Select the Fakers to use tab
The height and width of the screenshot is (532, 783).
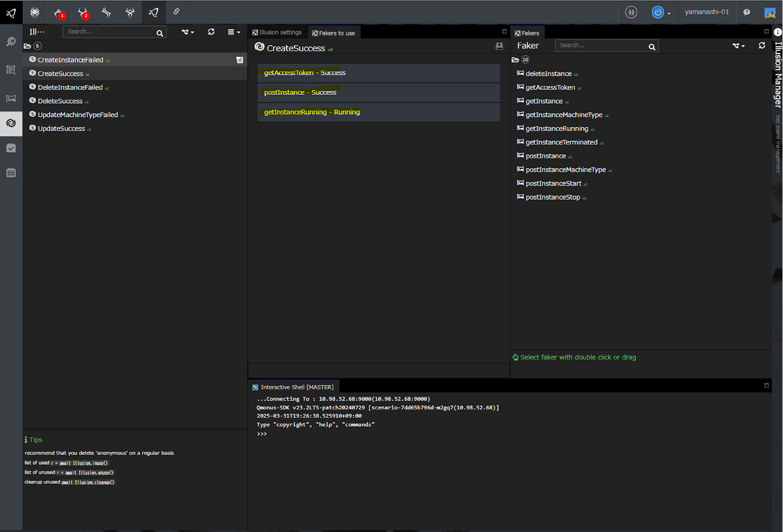(x=334, y=33)
